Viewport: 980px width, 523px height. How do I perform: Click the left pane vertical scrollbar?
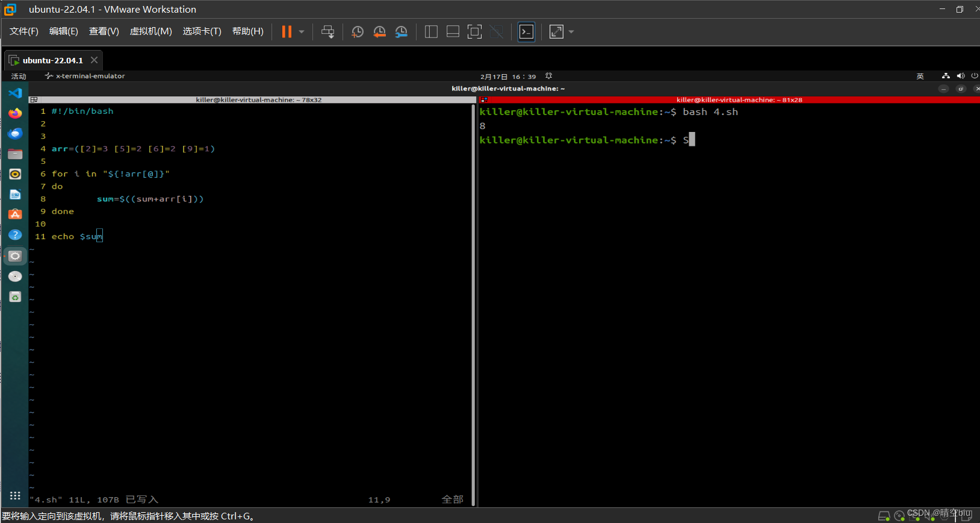tap(474, 304)
